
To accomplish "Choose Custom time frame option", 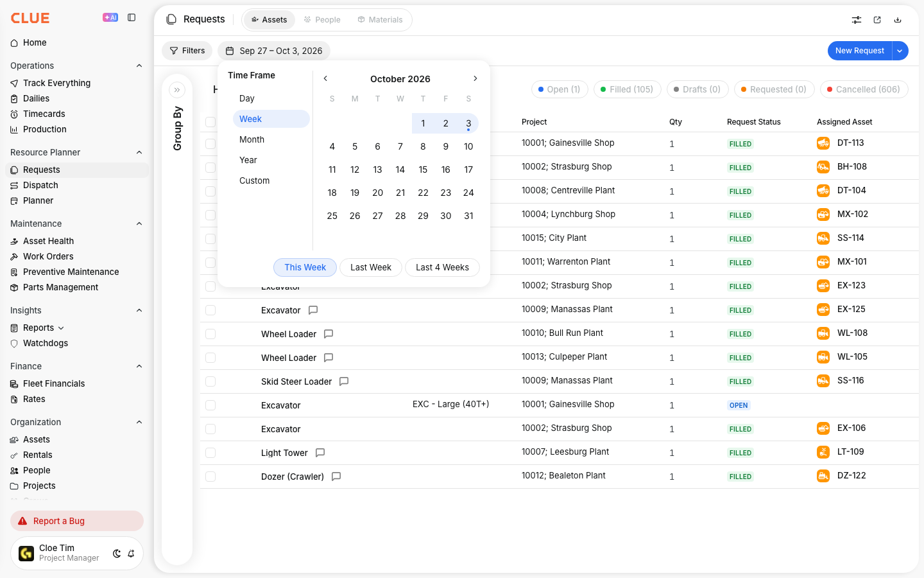I will 271,180.
